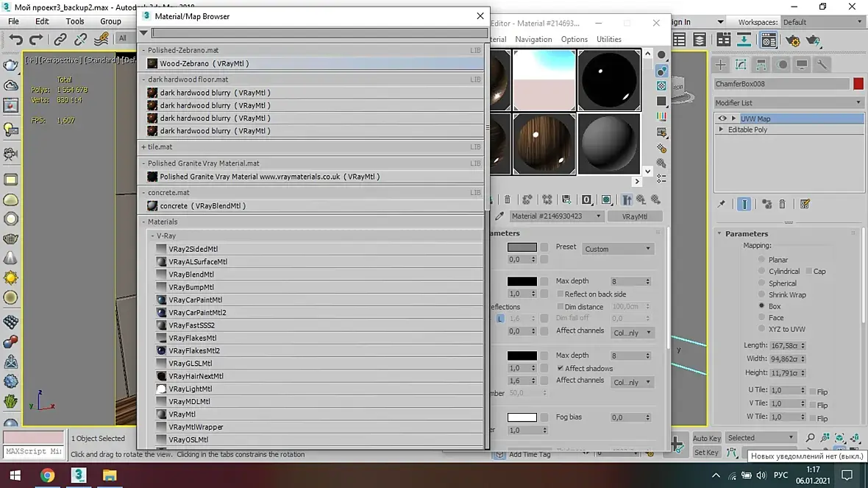Toggle Backlight in Material Editor
868x488 pixels.
tap(661, 71)
